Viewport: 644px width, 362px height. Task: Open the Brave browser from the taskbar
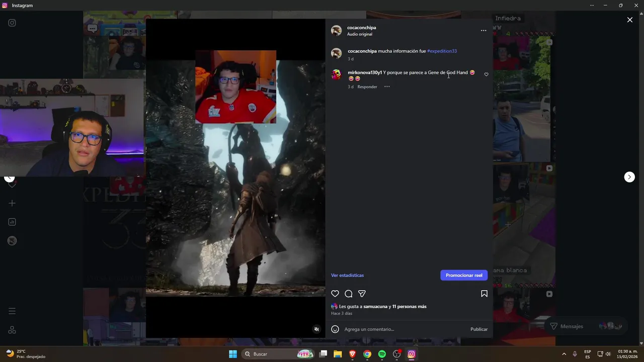353,354
